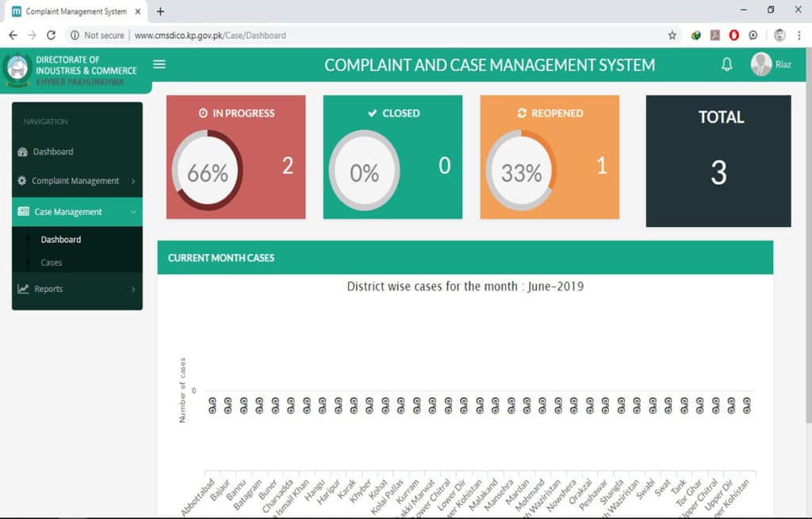Select Cases under Case Management
812x519 pixels.
(x=52, y=262)
